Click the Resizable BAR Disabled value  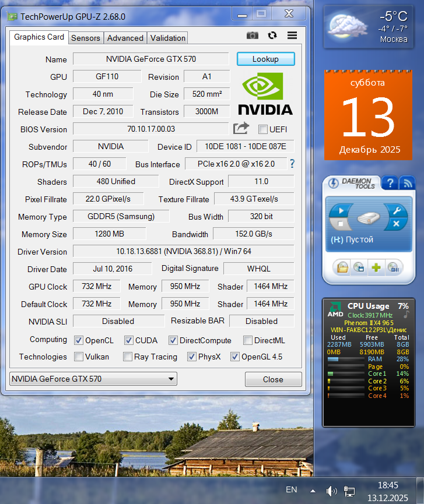261,321
